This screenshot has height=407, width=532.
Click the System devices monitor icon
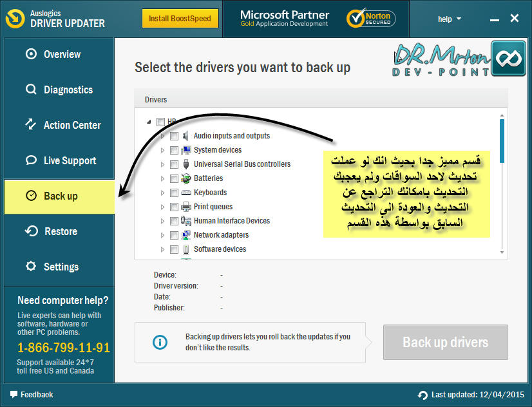tap(186, 150)
